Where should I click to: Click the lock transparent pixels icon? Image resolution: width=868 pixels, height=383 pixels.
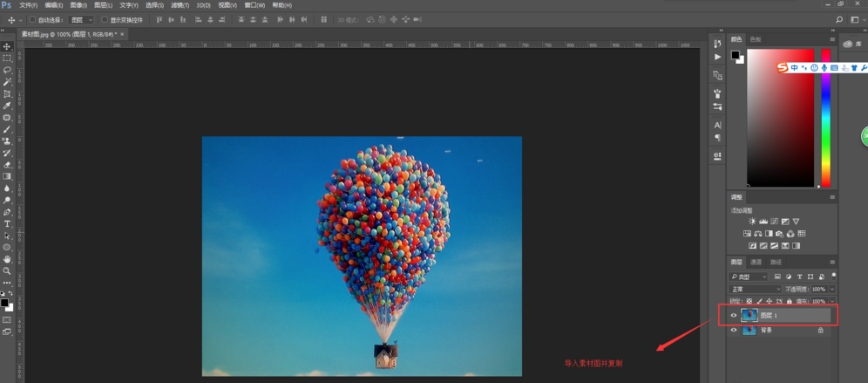point(749,302)
